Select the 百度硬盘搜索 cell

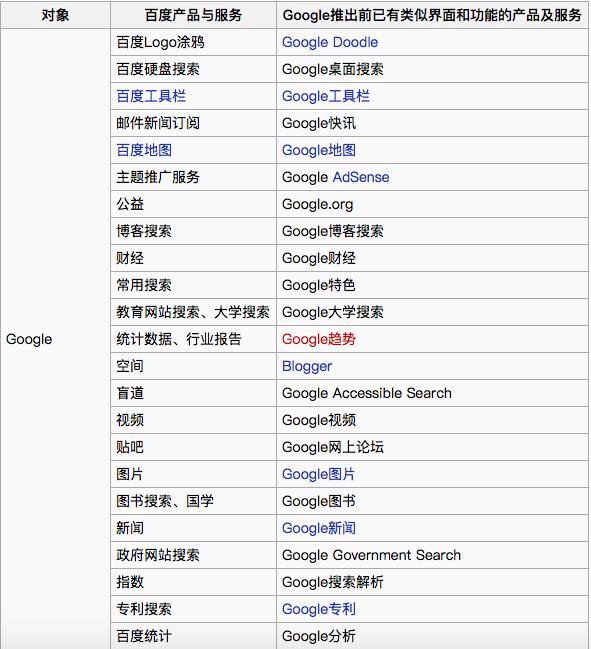pyautogui.click(x=193, y=69)
